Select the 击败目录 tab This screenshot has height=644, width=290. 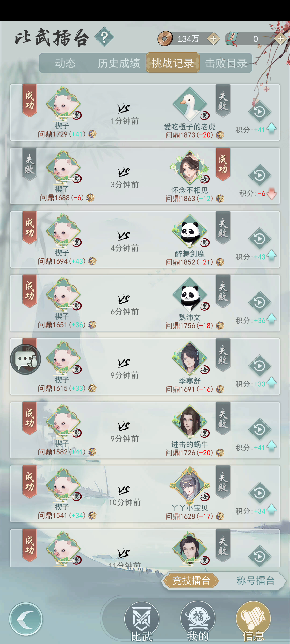(226, 63)
